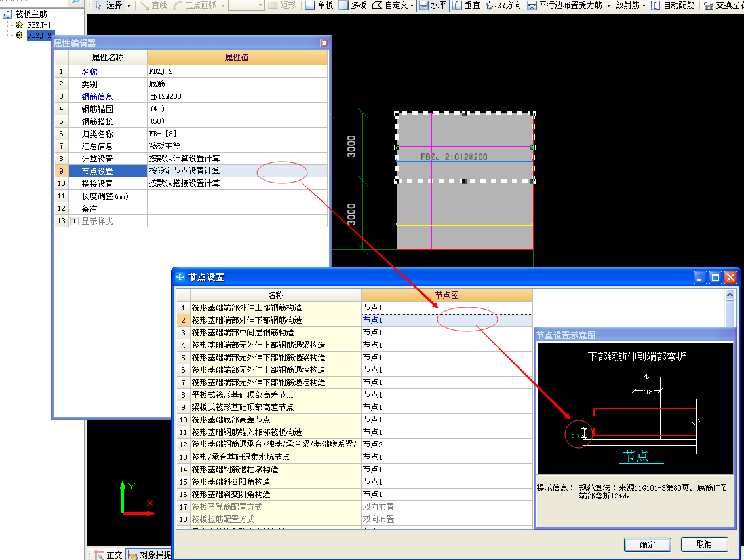This screenshot has height=560, width=744.
Task: Select row 筏形基础端部中间层钢筋构造
Action: pos(276,332)
